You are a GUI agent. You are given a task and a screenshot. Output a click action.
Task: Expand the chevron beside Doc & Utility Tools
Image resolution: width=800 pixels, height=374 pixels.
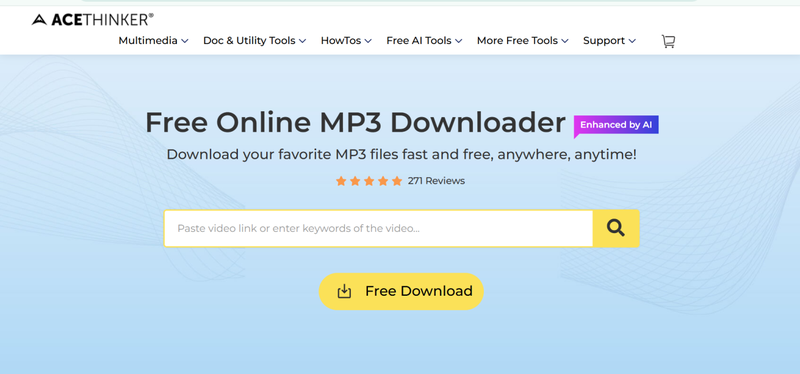click(302, 41)
